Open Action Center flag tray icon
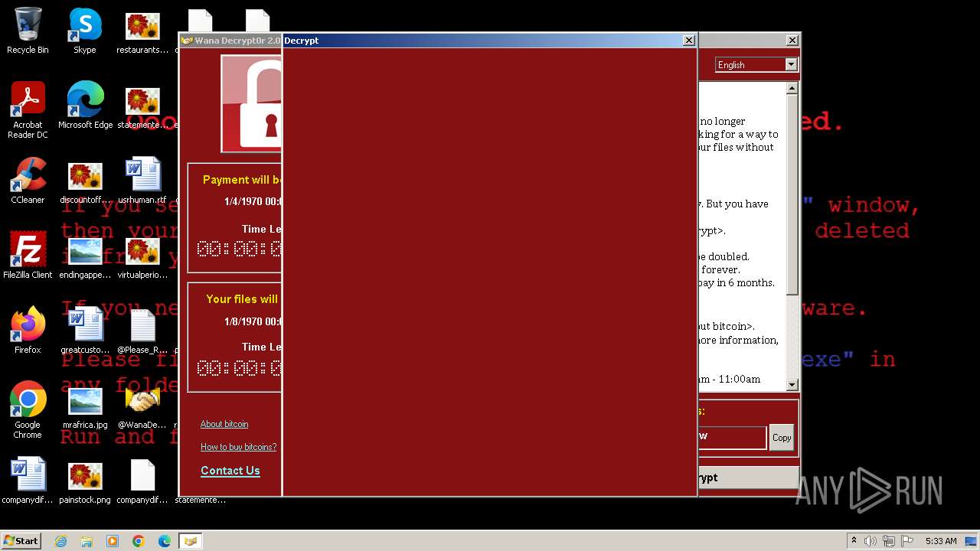The height and width of the screenshot is (551, 980). [x=906, y=541]
